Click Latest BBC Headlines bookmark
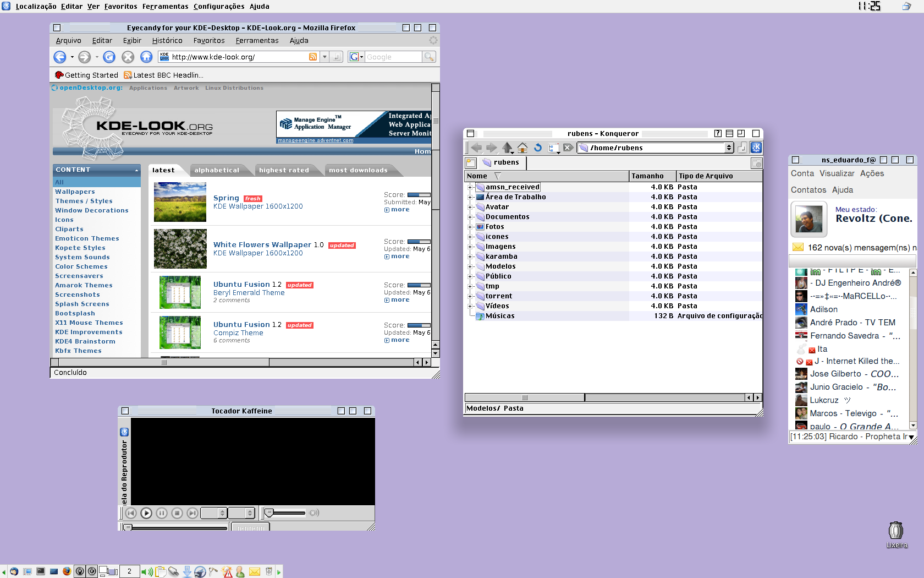Viewport: 924px width, 578px height. coord(163,75)
